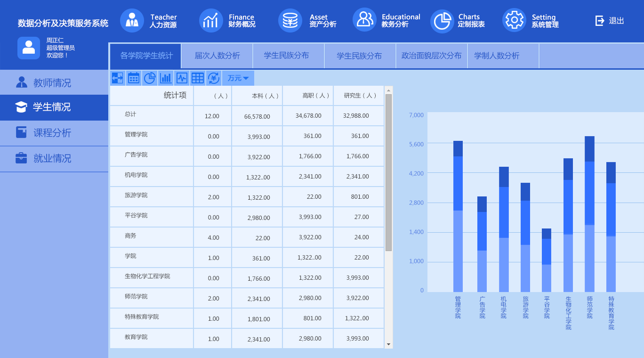Image resolution: width=644 pixels, height=358 pixels.
Task: Click the table scrollbar down arrow
Action: coord(388,344)
